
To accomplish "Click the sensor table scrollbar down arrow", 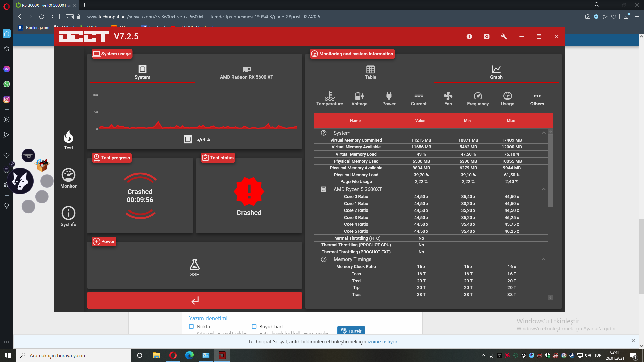I will pos(550,297).
